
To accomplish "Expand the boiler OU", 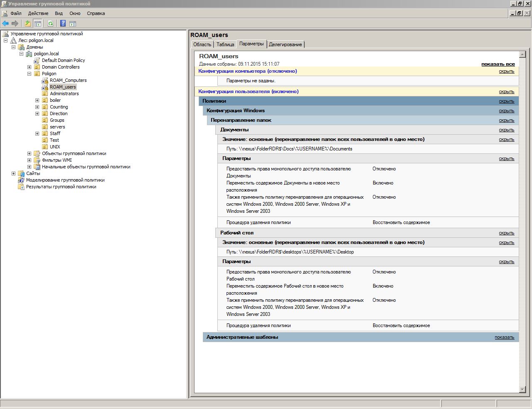I will pos(37,100).
